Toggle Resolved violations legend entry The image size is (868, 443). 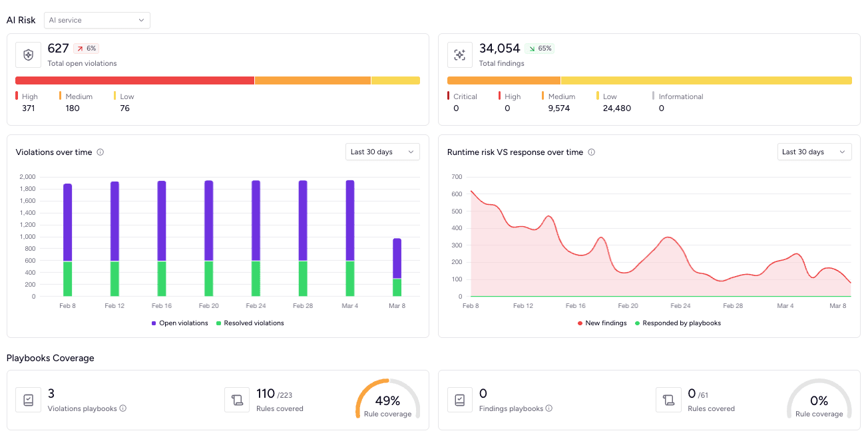250,323
